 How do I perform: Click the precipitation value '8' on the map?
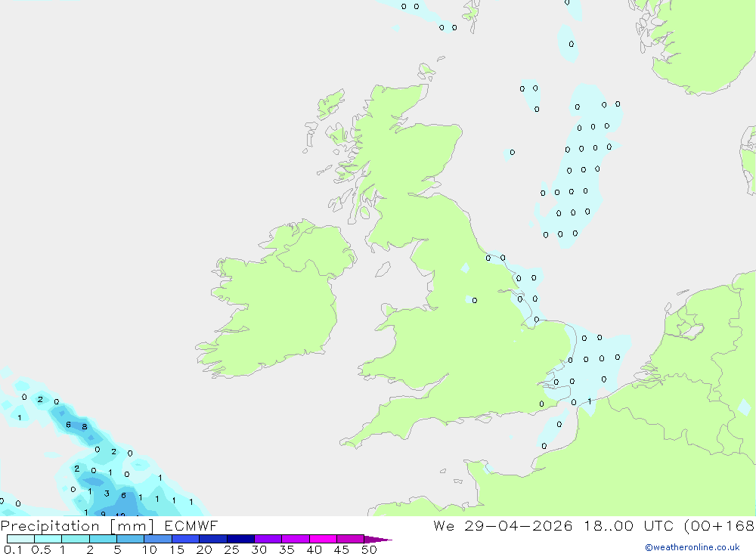(x=85, y=427)
